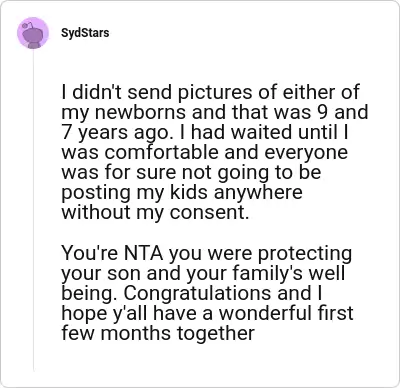
Task: Click the word "newborns" in the comment
Action: 140,112
